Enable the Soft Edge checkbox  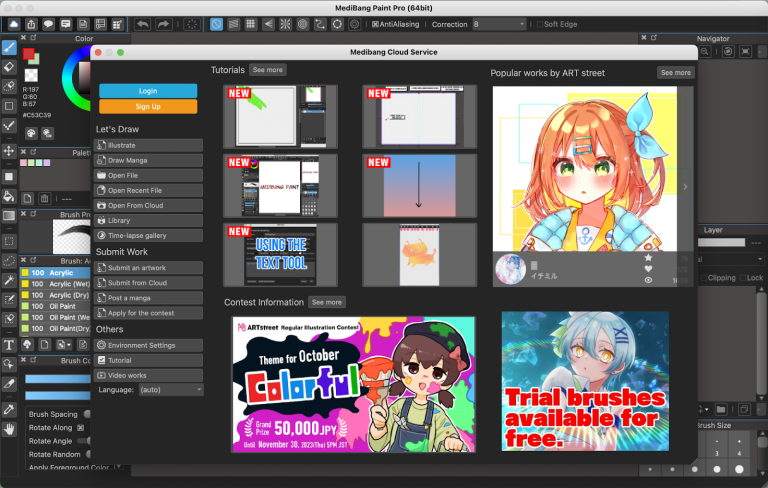coord(539,24)
